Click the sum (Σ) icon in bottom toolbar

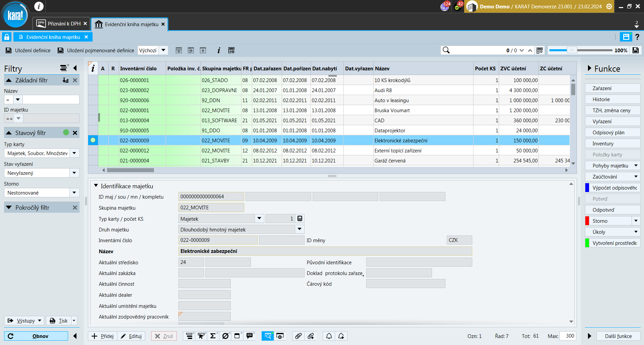click(x=213, y=336)
